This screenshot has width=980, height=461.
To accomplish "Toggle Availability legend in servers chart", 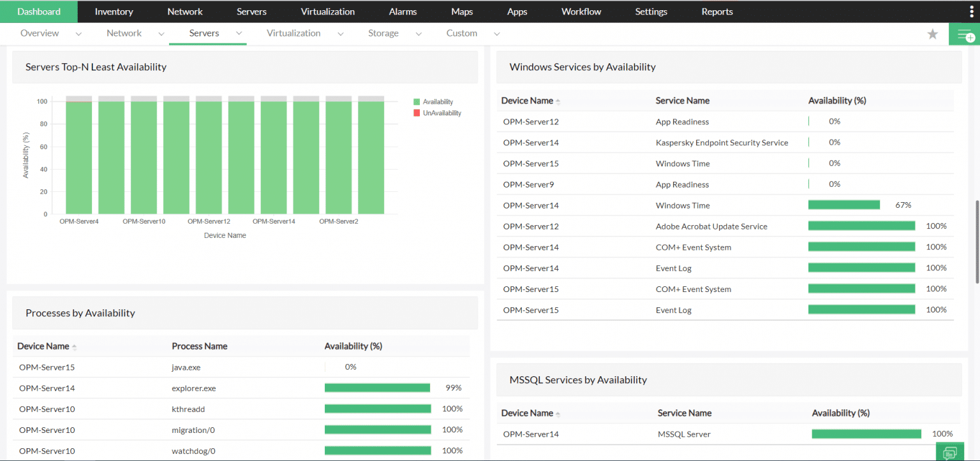I will point(433,102).
